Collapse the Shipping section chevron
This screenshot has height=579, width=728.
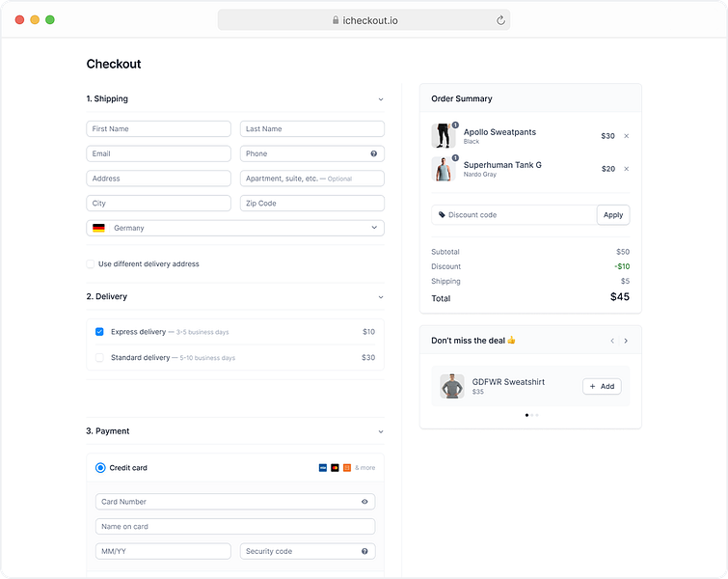pyautogui.click(x=381, y=99)
